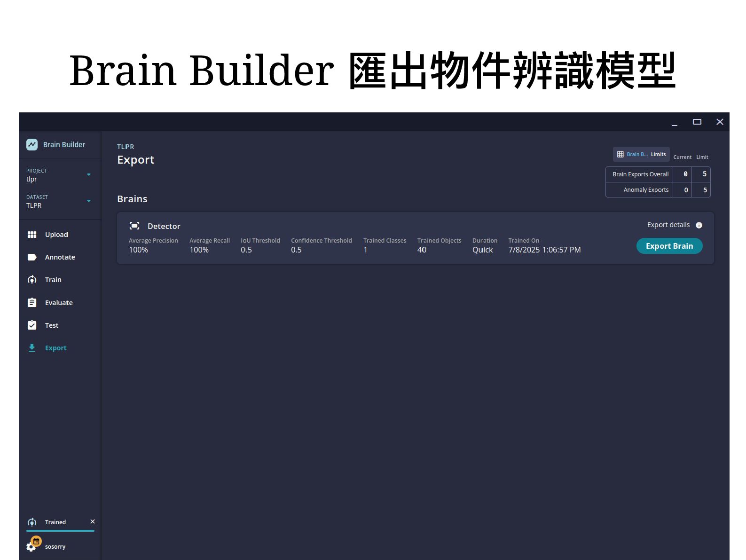Click the Trained Objects 40 value
The width and height of the screenshot is (746, 560).
422,250
